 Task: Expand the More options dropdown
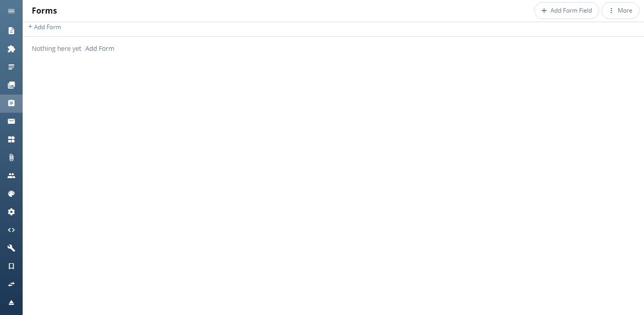(620, 11)
